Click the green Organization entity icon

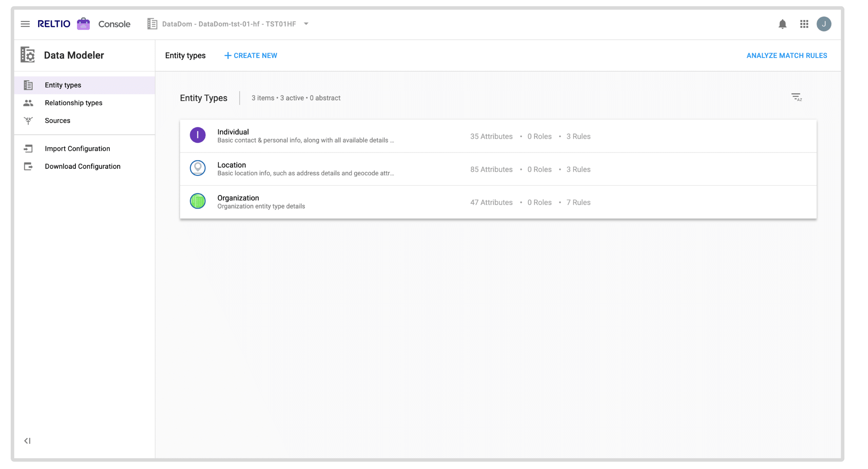[197, 201]
